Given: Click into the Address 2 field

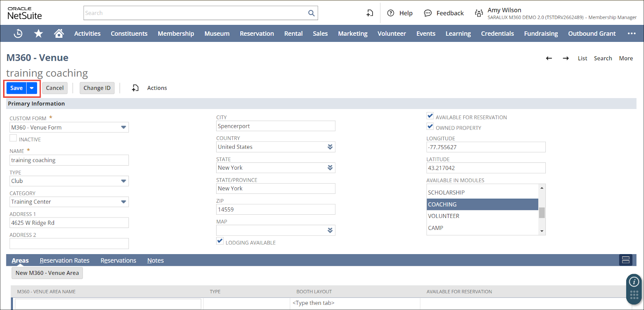Looking at the screenshot, I should 69,244.
